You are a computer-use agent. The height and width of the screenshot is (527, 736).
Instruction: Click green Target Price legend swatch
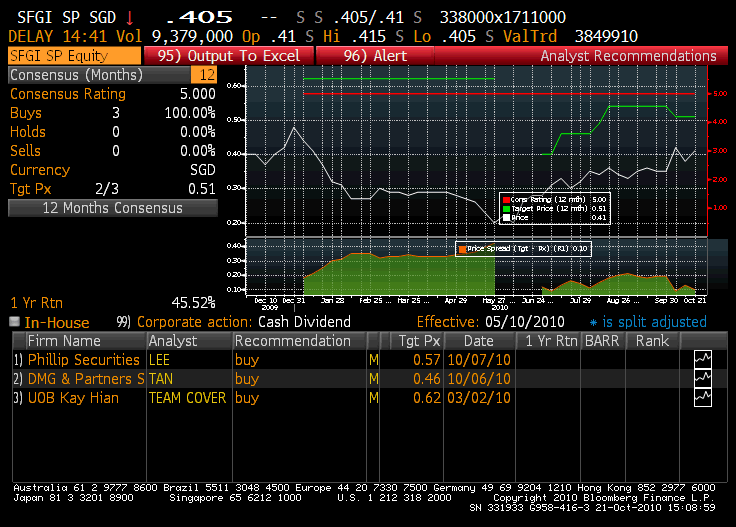506,209
